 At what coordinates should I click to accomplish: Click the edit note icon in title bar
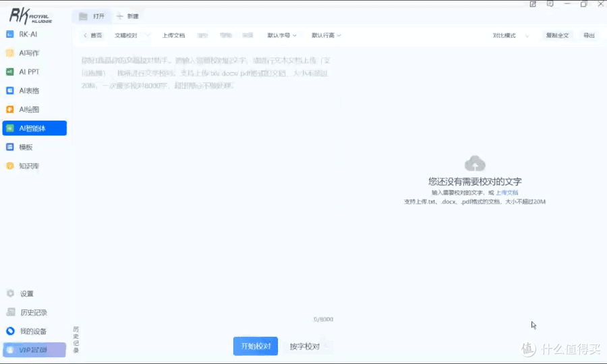pyautogui.click(x=533, y=4)
